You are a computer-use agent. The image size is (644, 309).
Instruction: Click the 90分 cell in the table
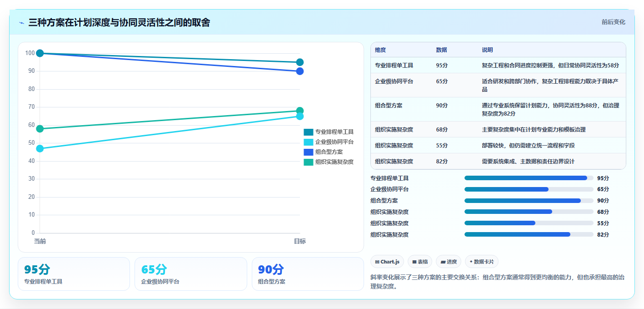point(442,106)
